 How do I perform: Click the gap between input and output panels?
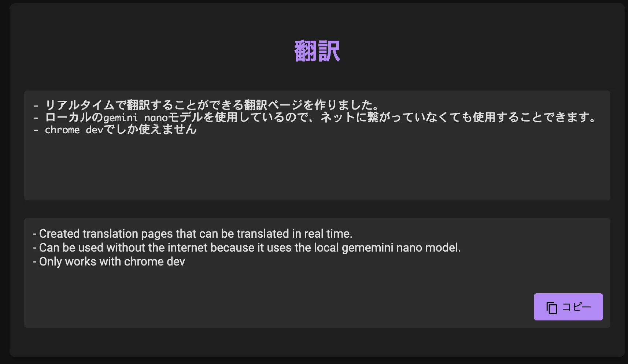(x=315, y=209)
